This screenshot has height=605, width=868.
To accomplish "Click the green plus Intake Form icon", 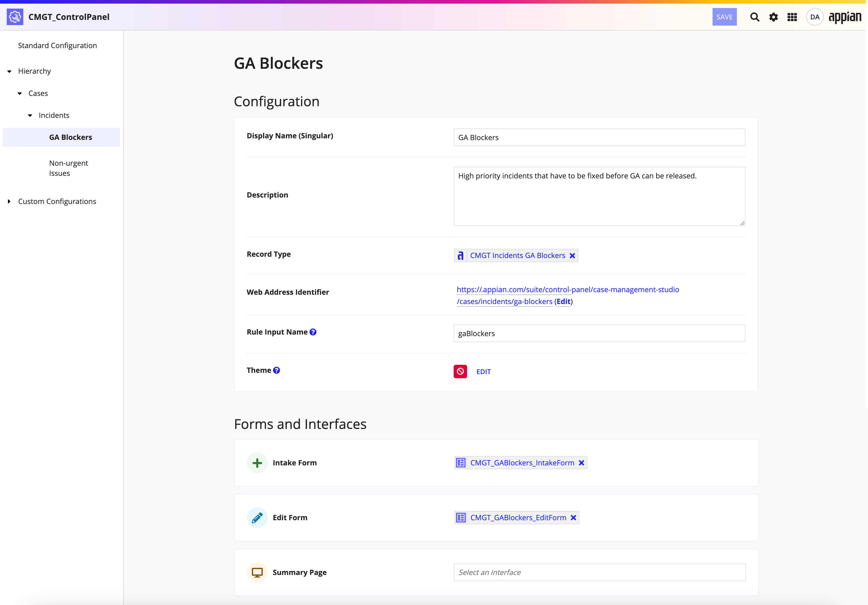I will 257,463.
